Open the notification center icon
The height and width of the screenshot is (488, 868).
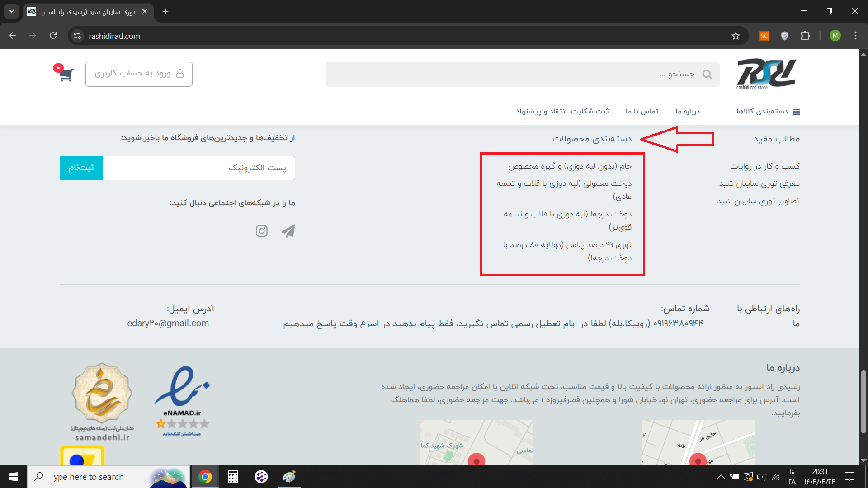849,477
